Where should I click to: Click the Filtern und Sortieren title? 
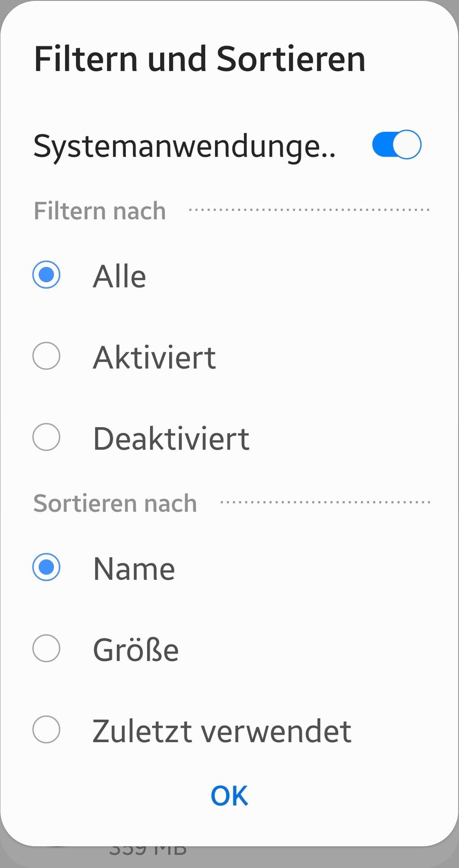[200, 59]
